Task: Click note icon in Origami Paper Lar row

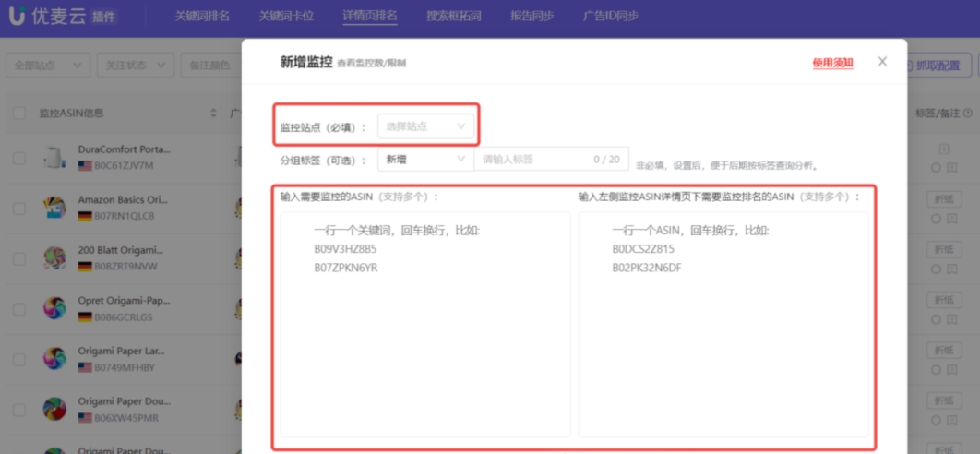Action: click(x=952, y=370)
